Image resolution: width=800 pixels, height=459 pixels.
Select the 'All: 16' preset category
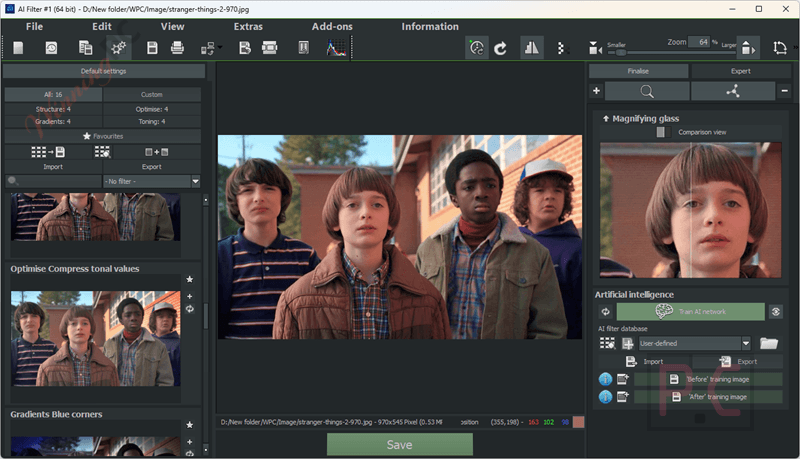pyautogui.click(x=53, y=94)
